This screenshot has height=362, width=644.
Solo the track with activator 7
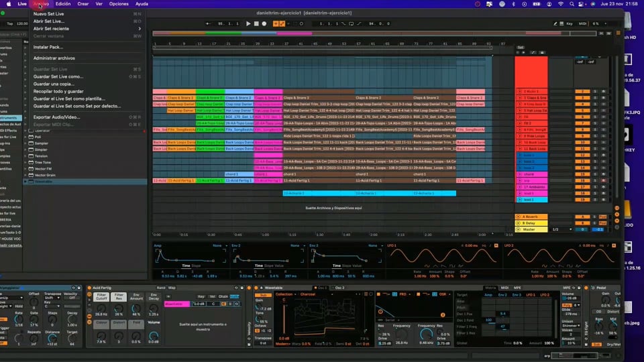tap(595, 123)
